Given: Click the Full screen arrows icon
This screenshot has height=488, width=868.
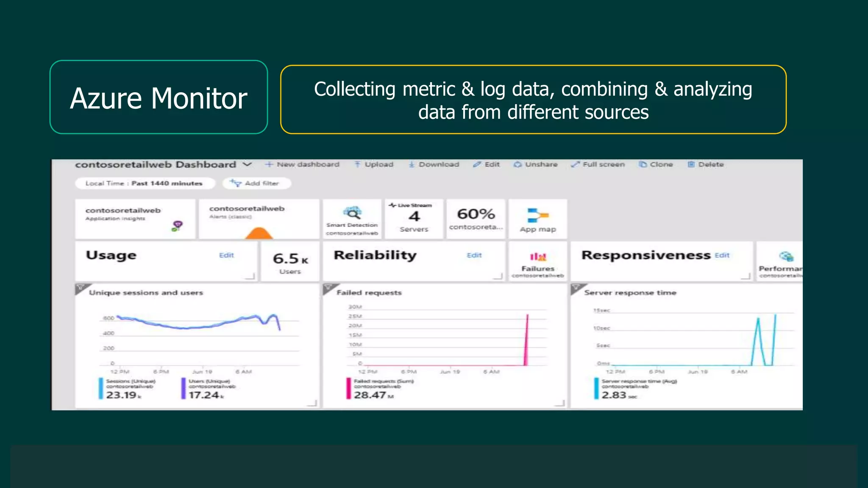Looking at the screenshot, I should (575, 164).
